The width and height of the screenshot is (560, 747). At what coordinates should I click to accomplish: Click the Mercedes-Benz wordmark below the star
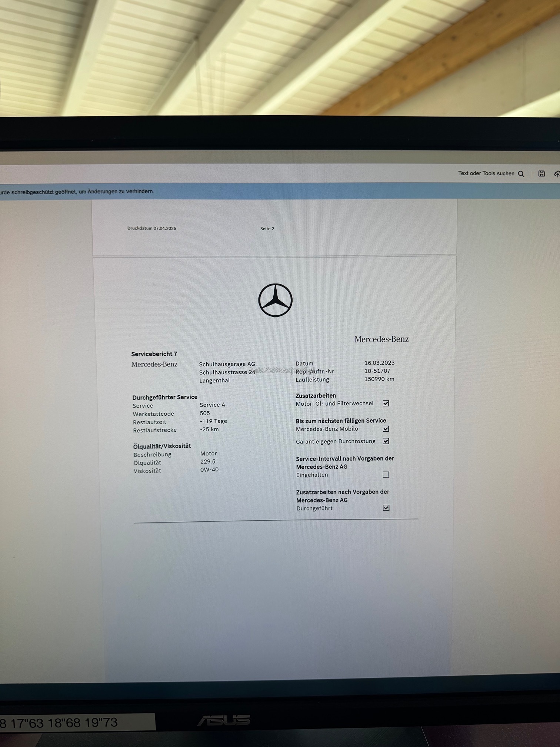[x=381, y=339]
